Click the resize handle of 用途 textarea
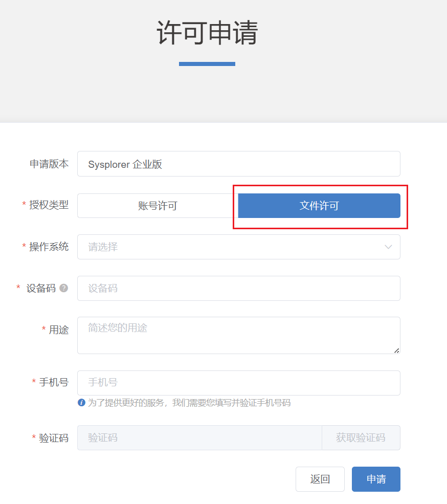The image size is (447, 504). (396, 350)
